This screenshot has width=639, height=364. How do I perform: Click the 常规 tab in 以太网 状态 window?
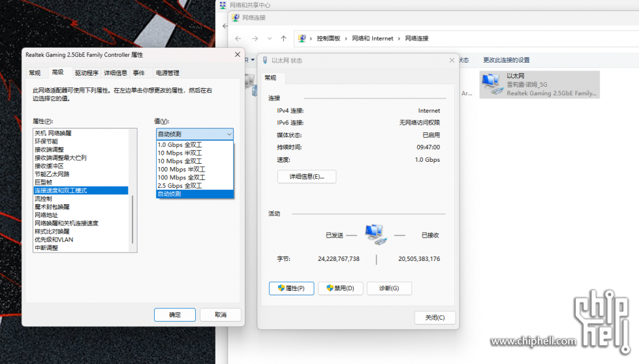click(x=271, y=78)
